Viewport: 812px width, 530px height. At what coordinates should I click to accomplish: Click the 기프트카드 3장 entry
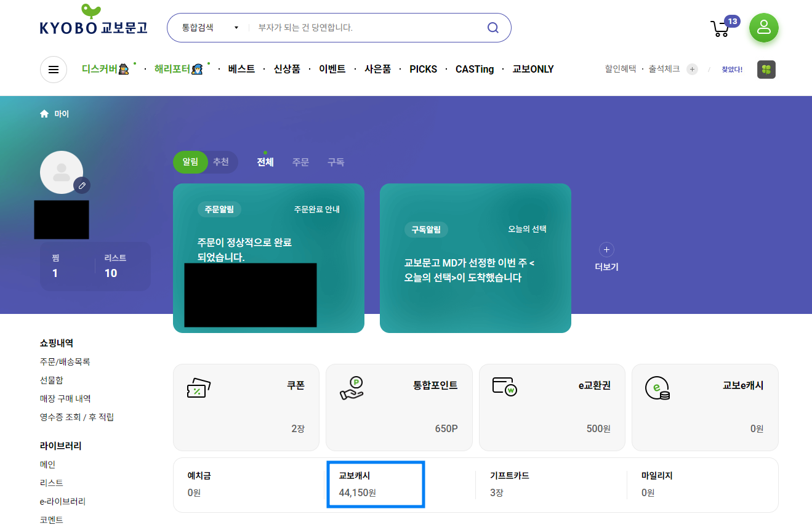pos(510,484)
